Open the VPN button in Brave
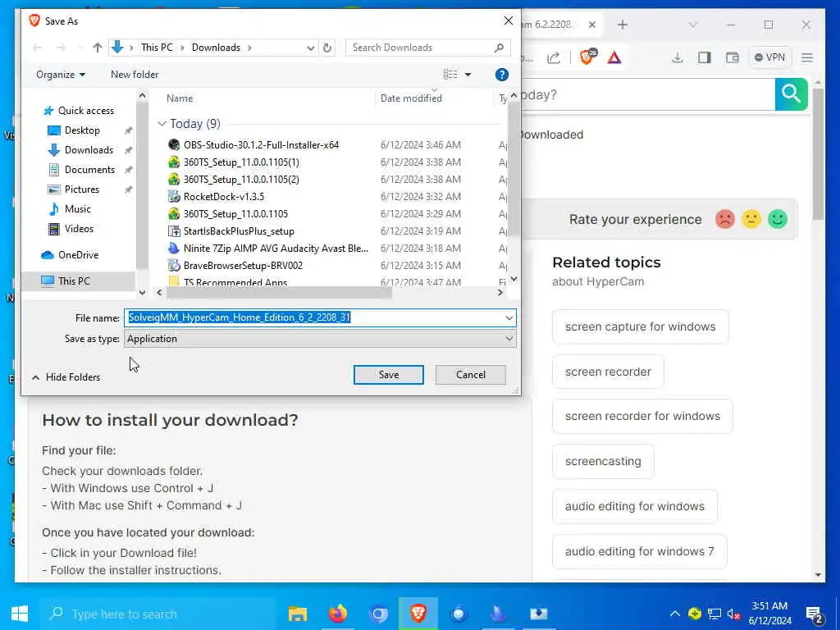This screenshot has height=630, width=840. [769, 57]
